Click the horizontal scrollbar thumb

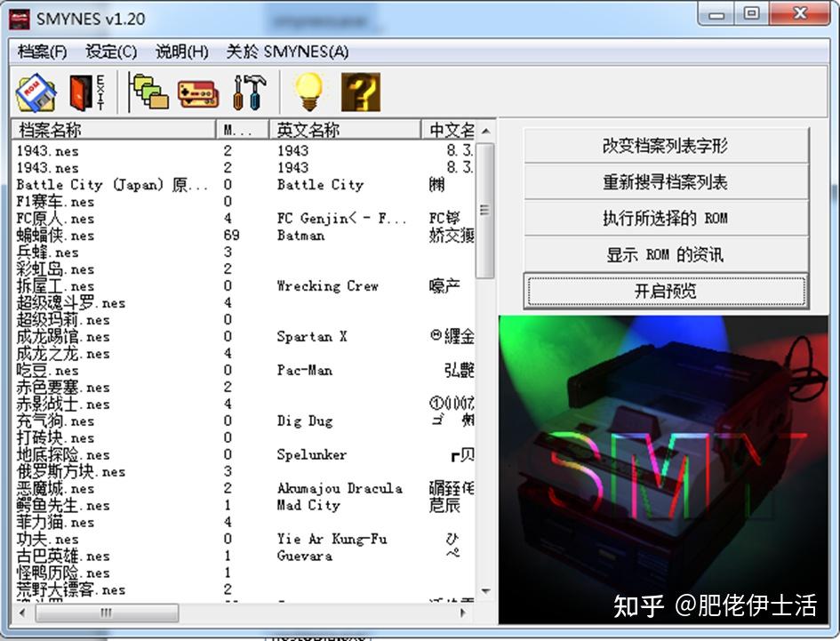coord(107,613)
